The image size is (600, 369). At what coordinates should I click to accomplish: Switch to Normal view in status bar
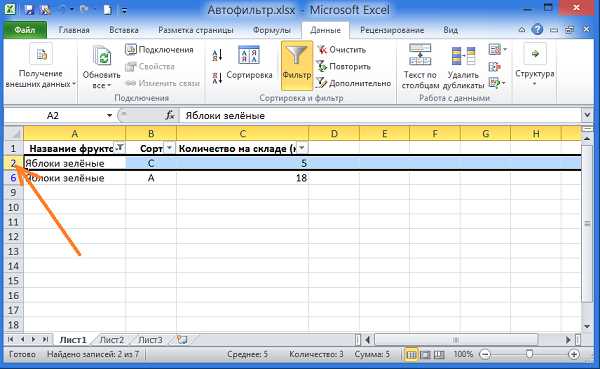411,355
